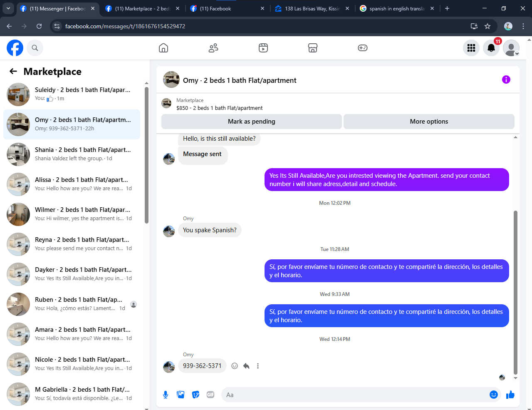This screenshot has width=532, height=410.
Task: Open the Video (Watch) icon
Action: point(263,48)
